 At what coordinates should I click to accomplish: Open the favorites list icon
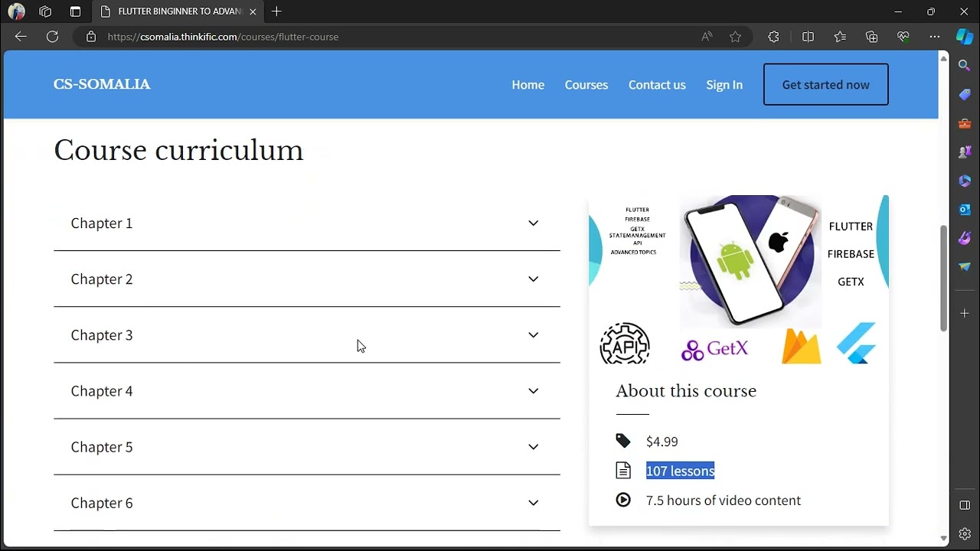tap(840, 37)
